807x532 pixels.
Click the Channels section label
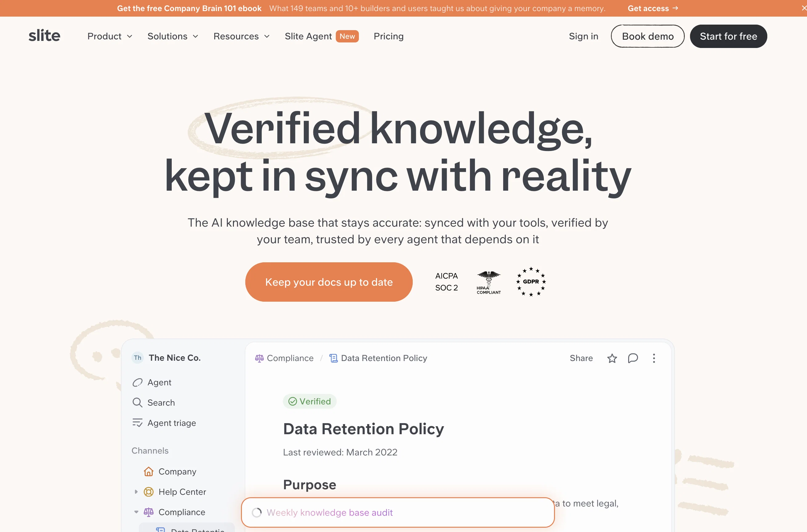pyautogui.click(x=150, y=451)
